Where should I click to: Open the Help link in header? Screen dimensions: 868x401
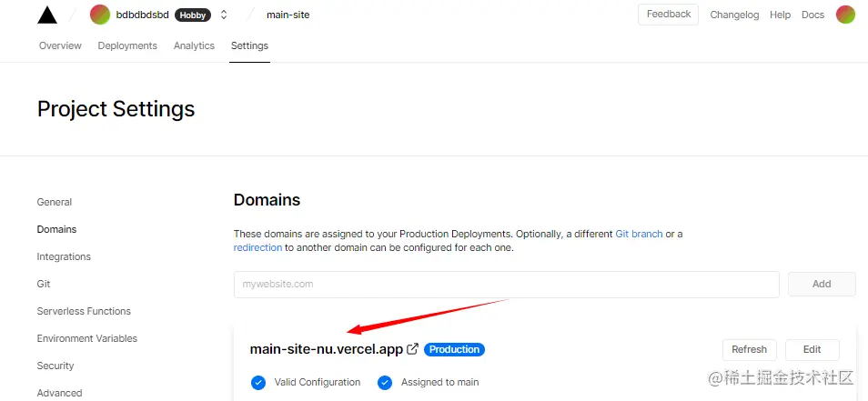pyautogui.click(x=780, y=15)
